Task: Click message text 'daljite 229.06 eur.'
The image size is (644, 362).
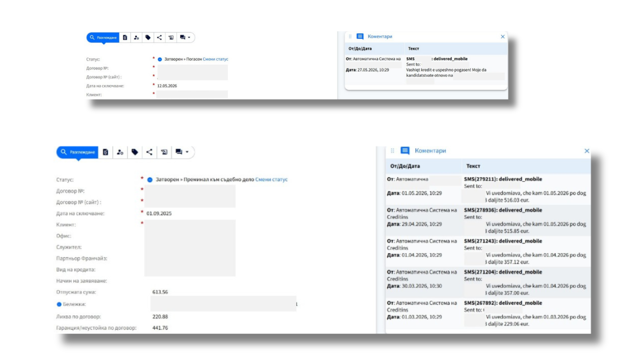Action: [508, 324]
